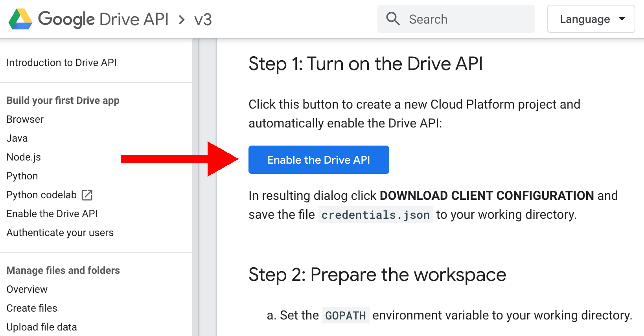
Task: Click the Enable the Drive API button
Action: 319,160
